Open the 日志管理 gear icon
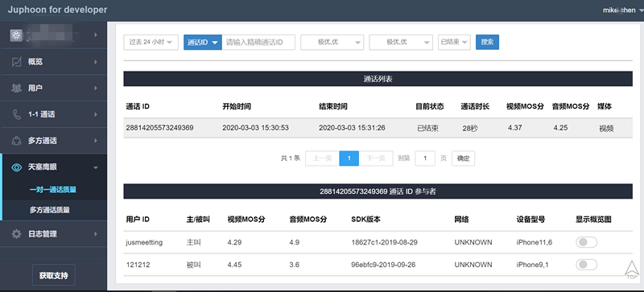This screenshot has width=644, height=292. (17, 234)
